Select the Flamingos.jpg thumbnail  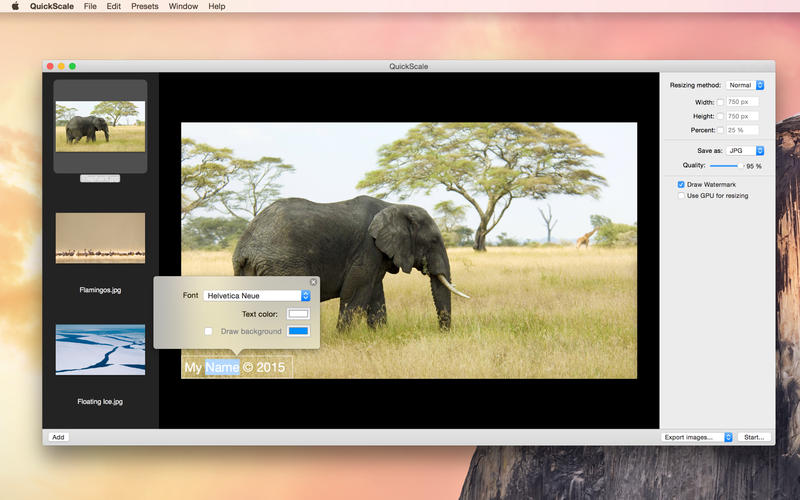point(100,238)
